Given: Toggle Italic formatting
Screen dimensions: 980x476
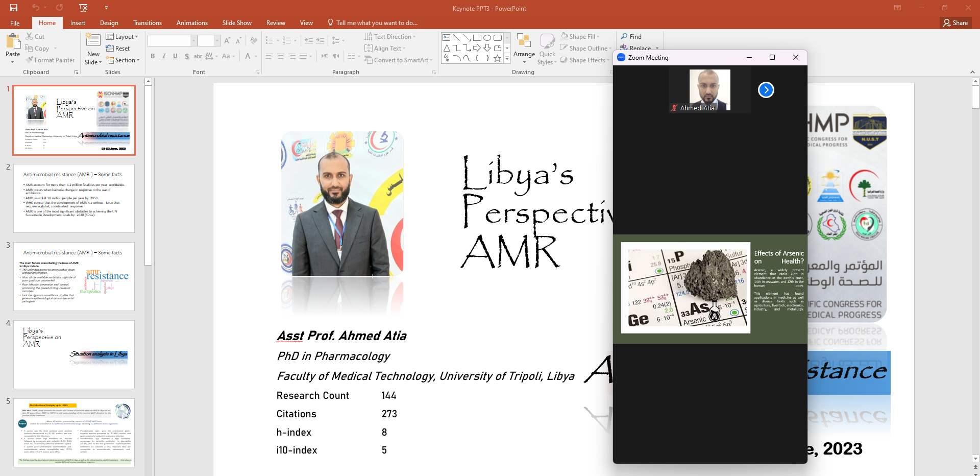Looking at the screenshot, I should click(x=164, y=56).
